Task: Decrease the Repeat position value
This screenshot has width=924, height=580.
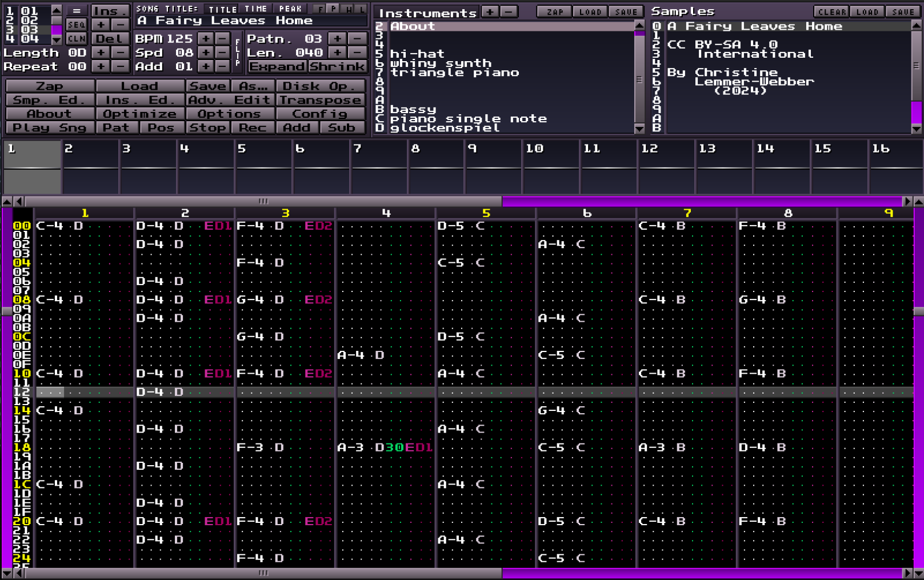Action: point(119,66)
